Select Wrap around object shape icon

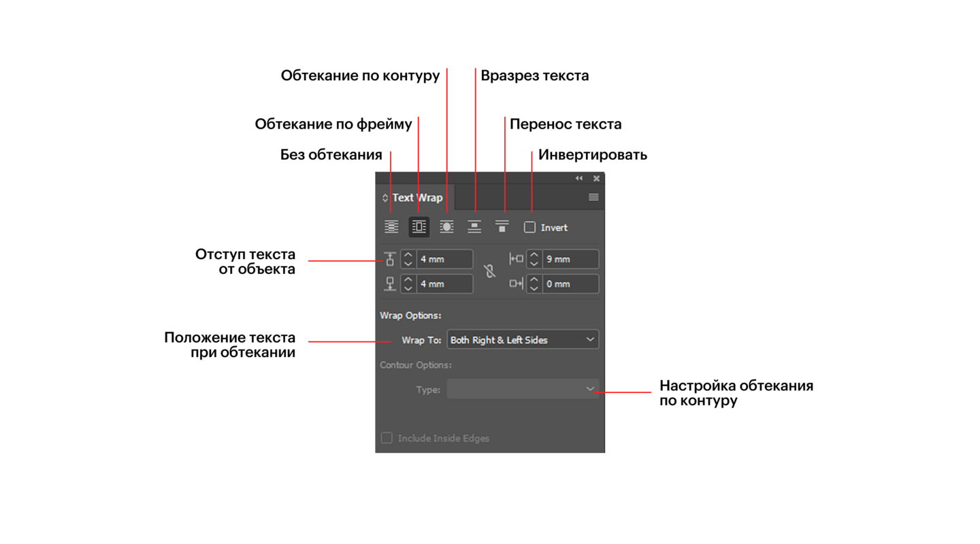click(x=446, y=227)
